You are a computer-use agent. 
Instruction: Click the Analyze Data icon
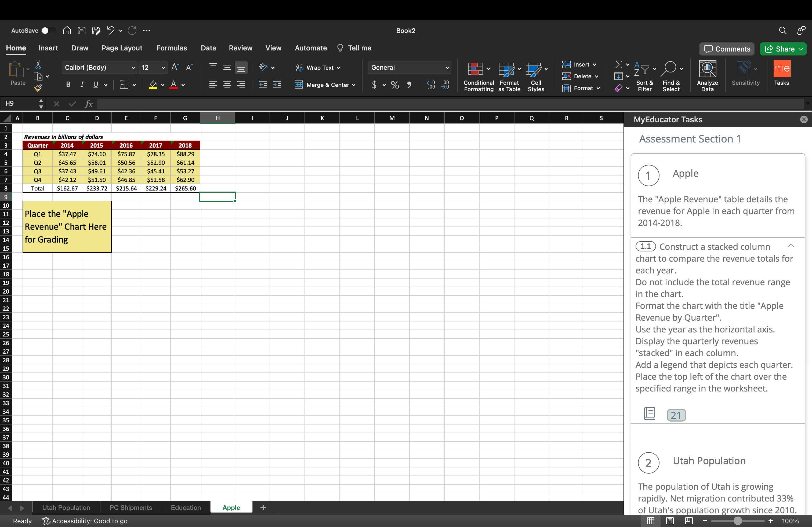tap(707, 69)
